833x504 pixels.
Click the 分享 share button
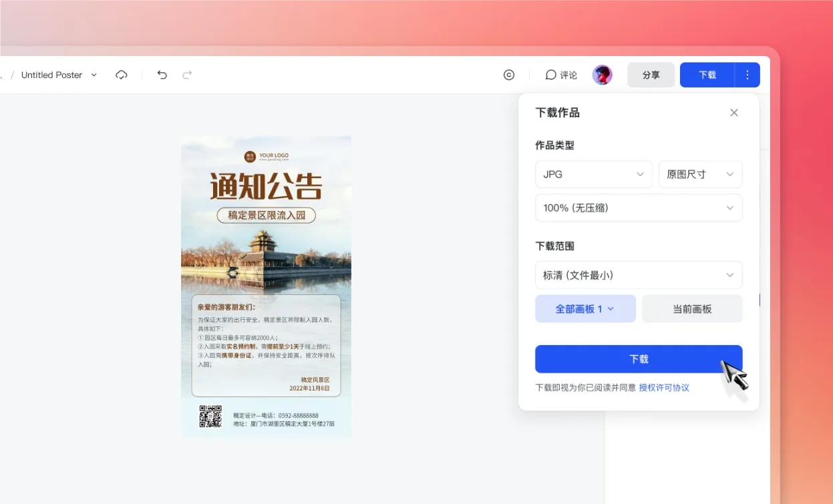651,75
